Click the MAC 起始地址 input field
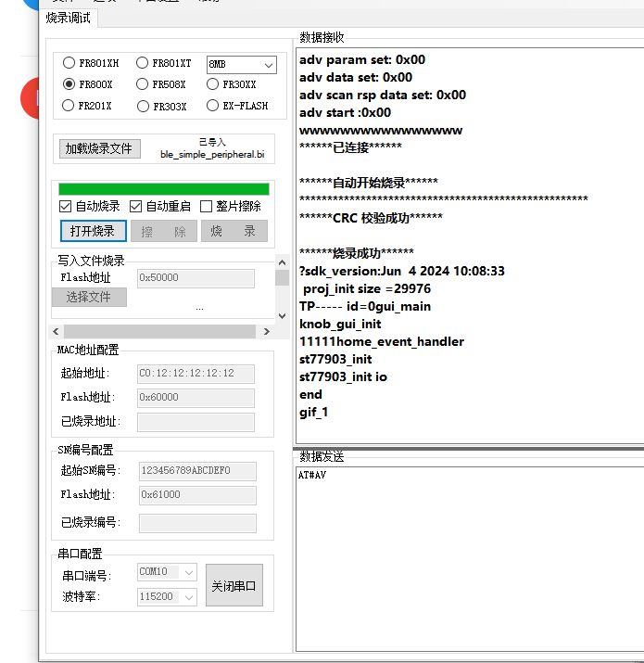The image size is (644, 663). tap(195, 374)
